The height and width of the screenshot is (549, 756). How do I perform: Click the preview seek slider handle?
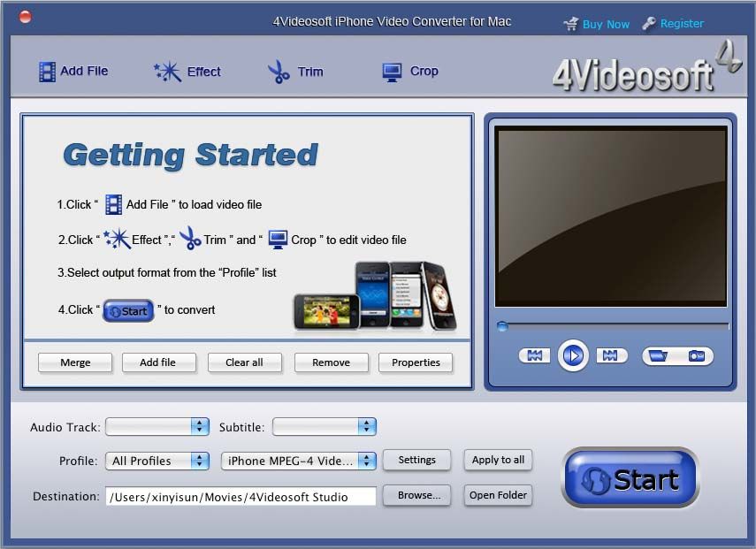502,326
